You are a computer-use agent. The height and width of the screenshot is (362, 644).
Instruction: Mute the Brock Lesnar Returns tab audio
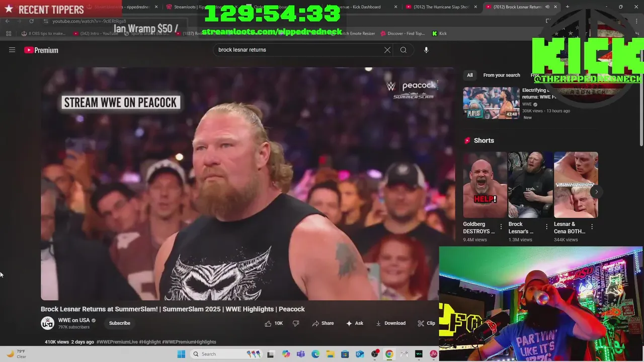pos(547,7)
